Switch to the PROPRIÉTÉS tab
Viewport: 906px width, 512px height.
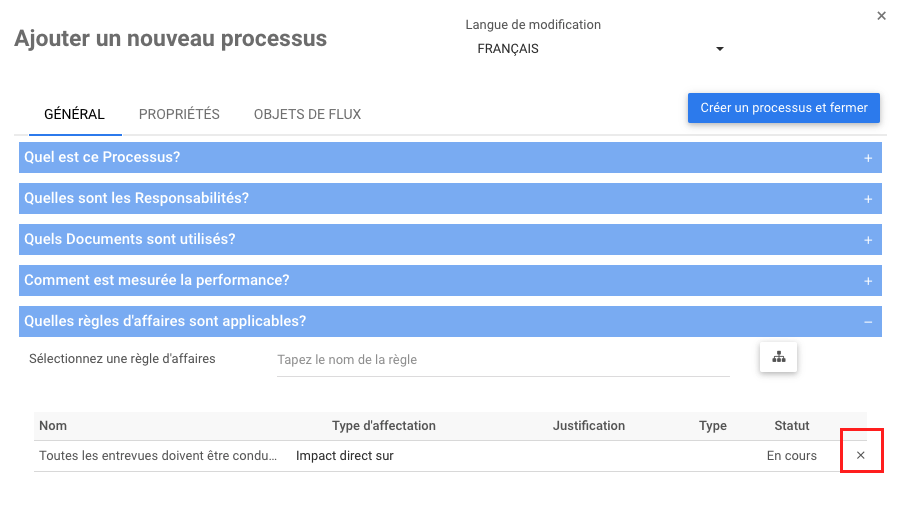click(179, 114)
